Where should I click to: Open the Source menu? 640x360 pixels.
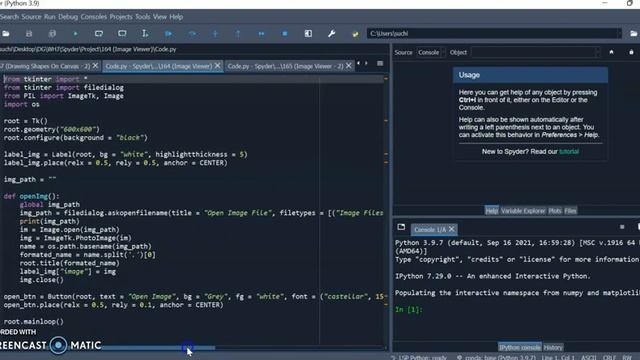pyautogui.click(x=31, y=17)
